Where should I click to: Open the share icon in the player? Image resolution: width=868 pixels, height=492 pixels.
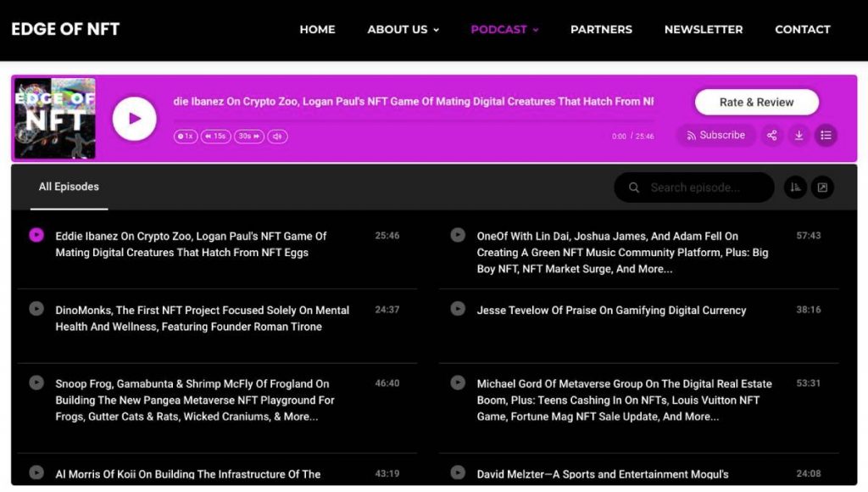pos(771,135)
